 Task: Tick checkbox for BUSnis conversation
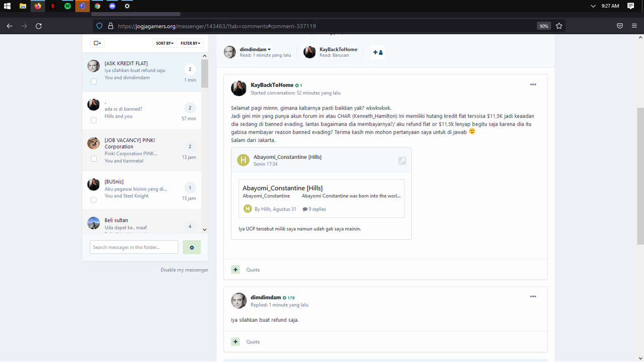click(x=94, y=200)
